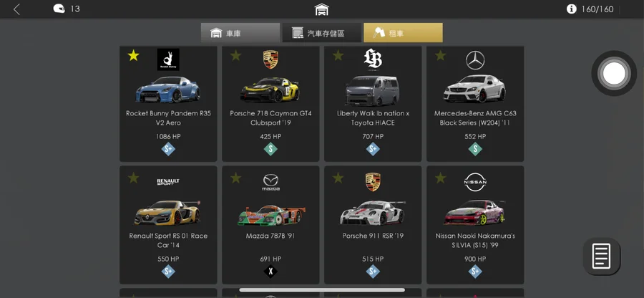The image size is (644, 298).
Task: Tap the back arrow icon
Action: tap(16, 9)
